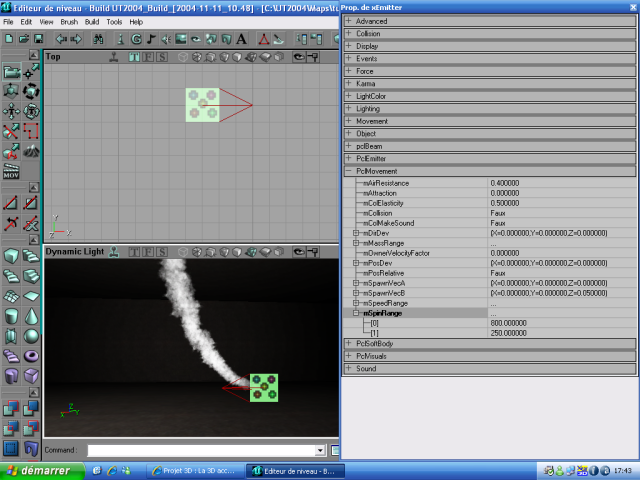Collapse the PclMovement category

[349, 171]
